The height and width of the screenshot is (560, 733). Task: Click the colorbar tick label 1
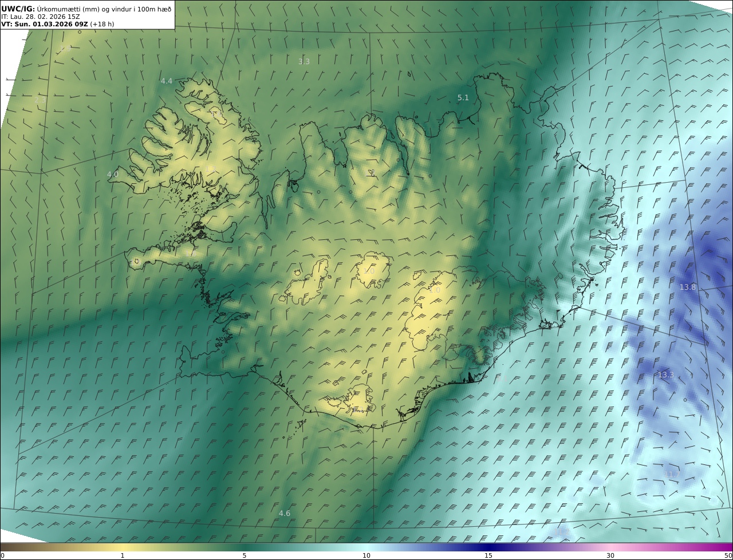tap(123, 555)
